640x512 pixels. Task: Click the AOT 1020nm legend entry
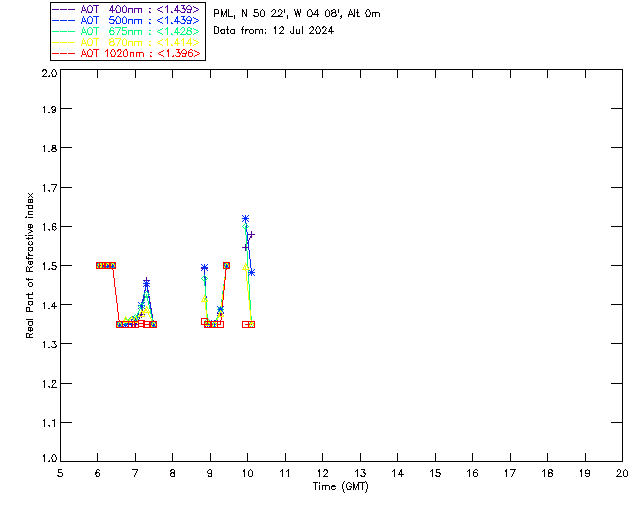[x=126, y=53]
